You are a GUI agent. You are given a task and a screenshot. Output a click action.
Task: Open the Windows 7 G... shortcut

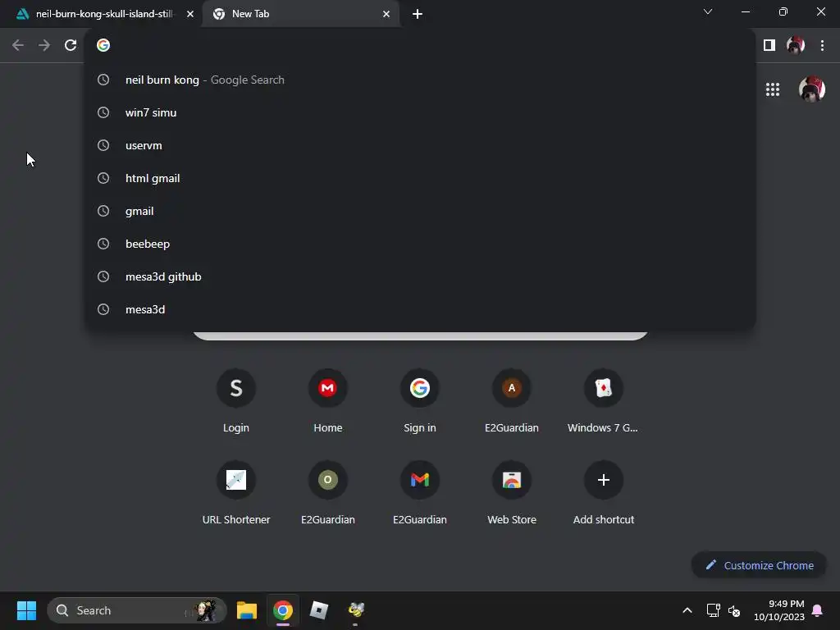pos(603,402)
